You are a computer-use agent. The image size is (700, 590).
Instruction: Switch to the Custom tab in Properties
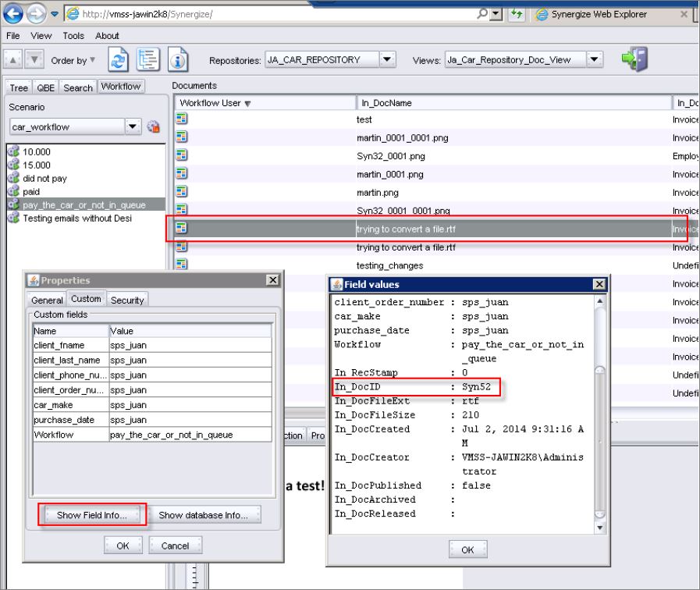pyautogui.click(x=86, y=299)
